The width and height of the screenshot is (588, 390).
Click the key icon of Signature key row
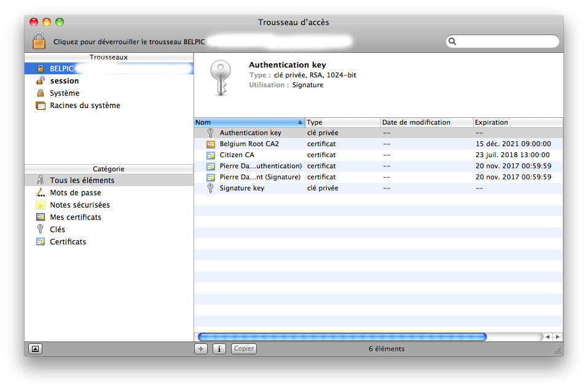point(210,189)
